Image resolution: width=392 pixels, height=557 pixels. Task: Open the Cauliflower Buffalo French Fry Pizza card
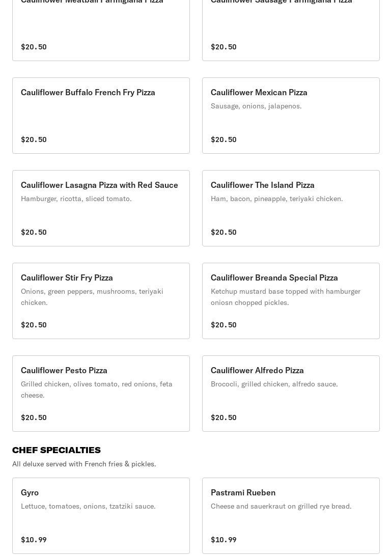coord(101,116)
